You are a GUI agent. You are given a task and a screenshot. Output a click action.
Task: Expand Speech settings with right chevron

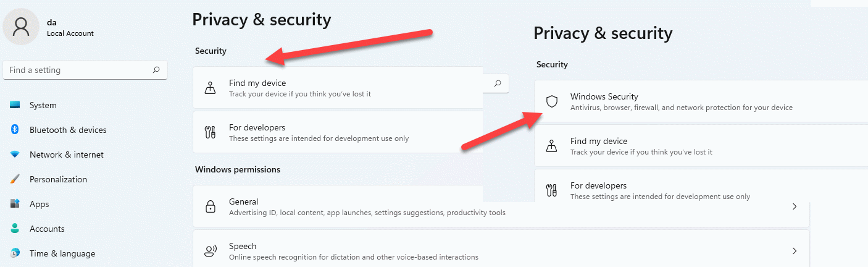(x=795, y=251)
